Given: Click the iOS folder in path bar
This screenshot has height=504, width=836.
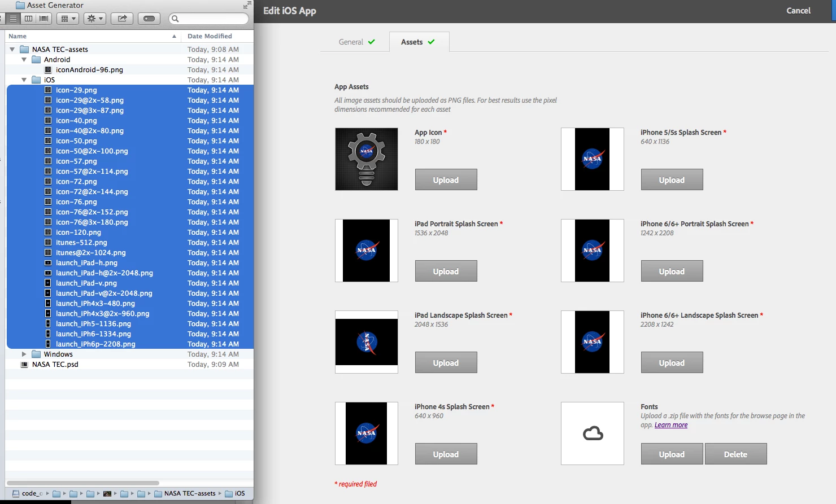Looking at the screenshot, I should pos(235,493).
